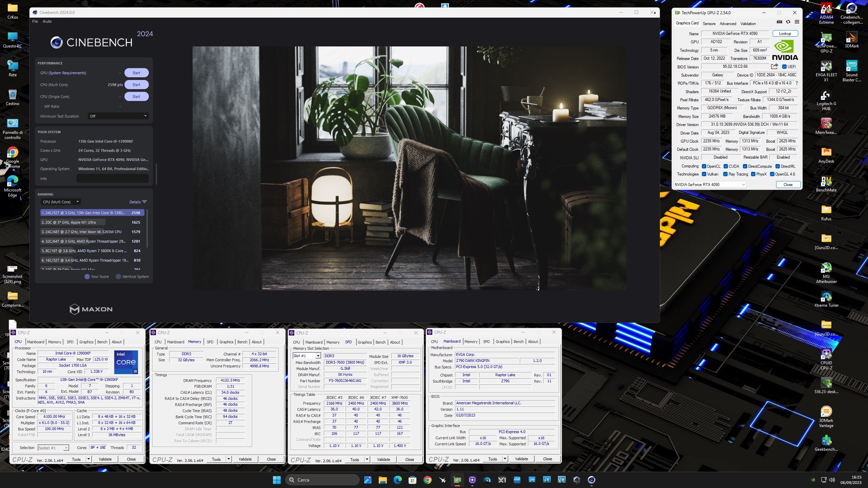This screenshot has width=868, height=488.
Task: Open the Cestino recycle bin icon
Action: pyautogui.click(x=13, y=98)
